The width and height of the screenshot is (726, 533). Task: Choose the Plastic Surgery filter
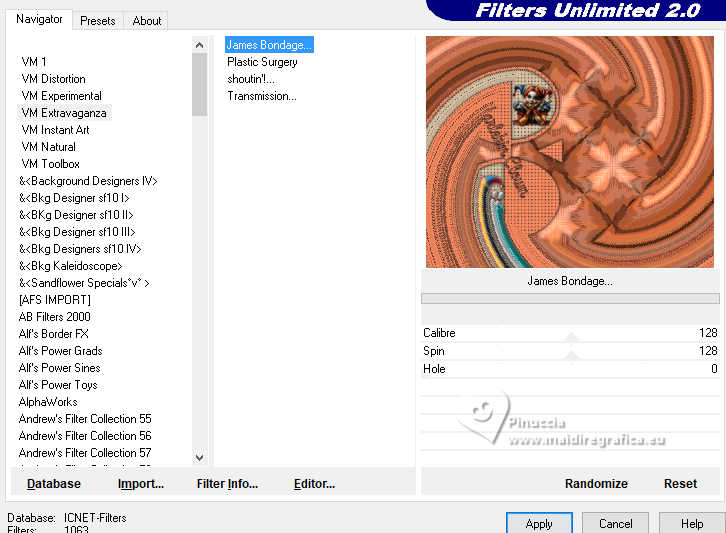(262, 62)
